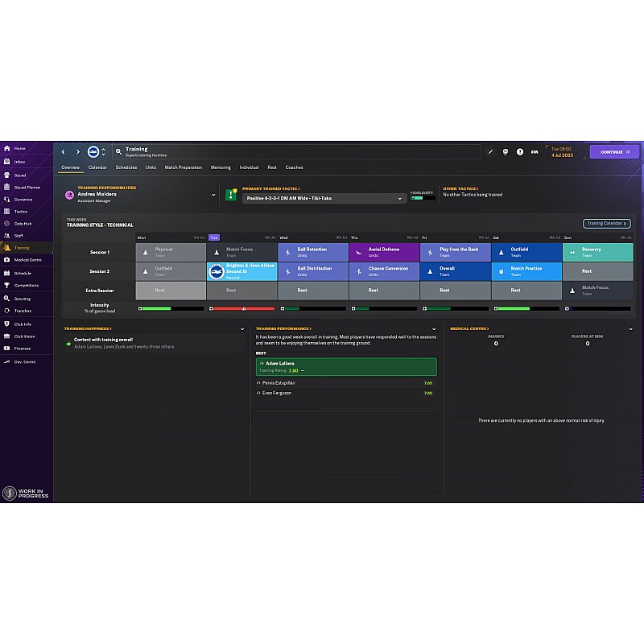
Task: Open the search magnifier icon
Action: pos(118,151)
